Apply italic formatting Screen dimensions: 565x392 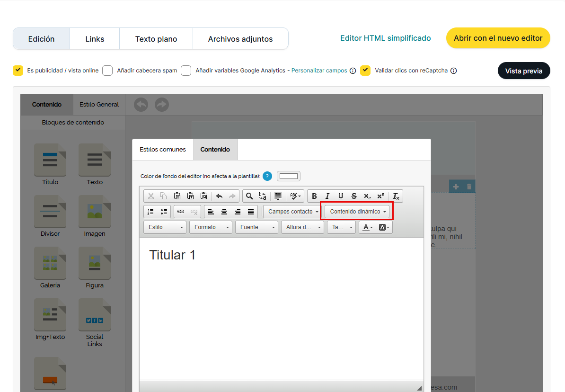(327, 196)
